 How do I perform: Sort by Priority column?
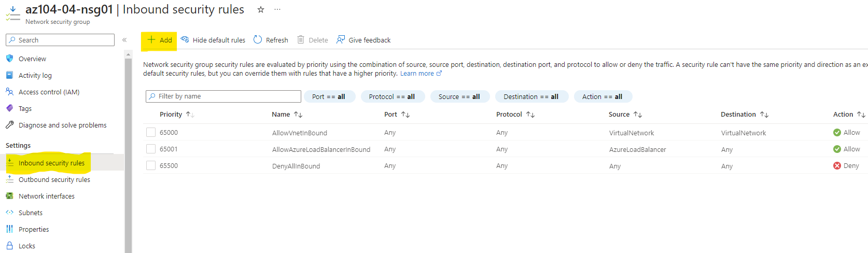click(177, 115)
